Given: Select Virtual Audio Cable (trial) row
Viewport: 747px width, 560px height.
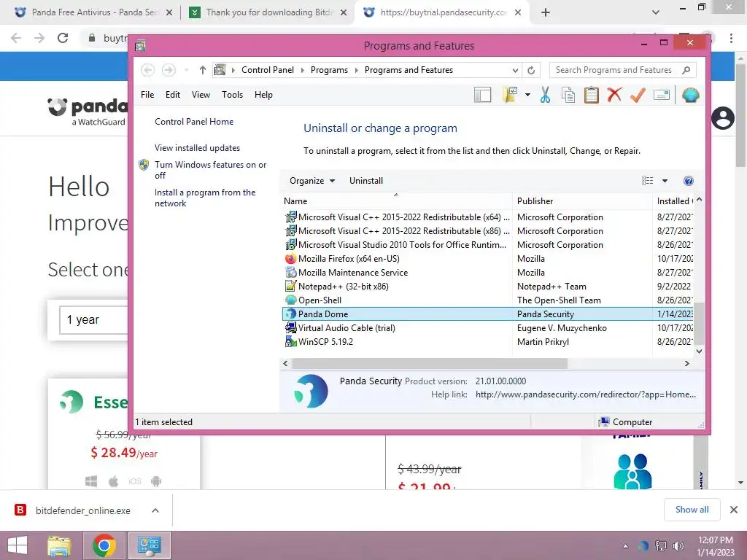Looking at the screenshot, I should [x=488, y=327].
